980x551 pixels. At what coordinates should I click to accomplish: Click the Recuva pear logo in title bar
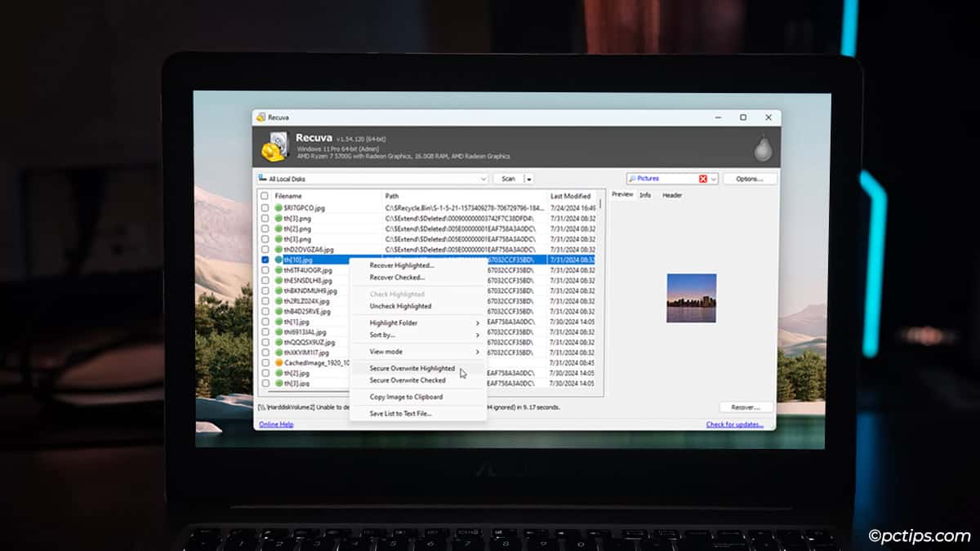[x=261, y=115]
